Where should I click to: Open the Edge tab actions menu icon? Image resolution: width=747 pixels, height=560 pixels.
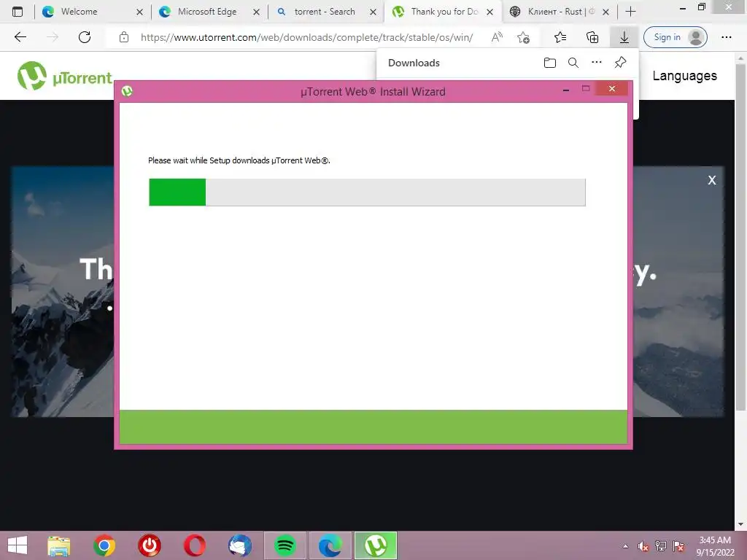click(18, 12)
